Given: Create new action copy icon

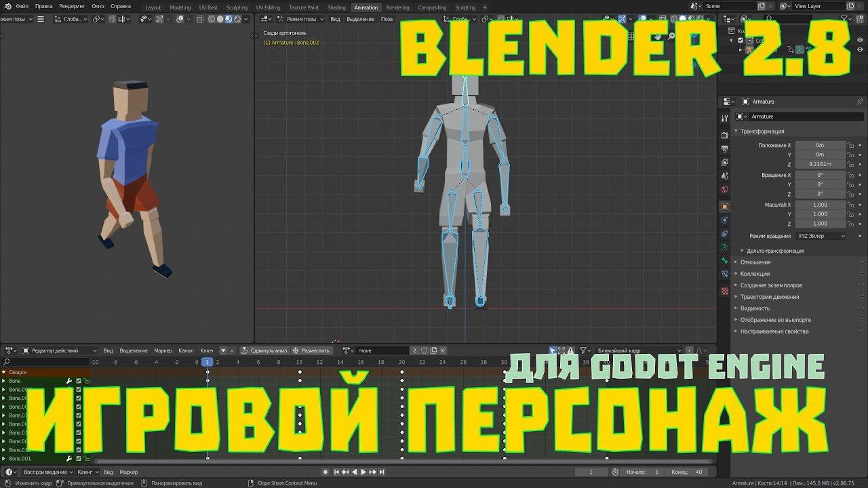Looking at the screenshot, I should tap(433, 350).
